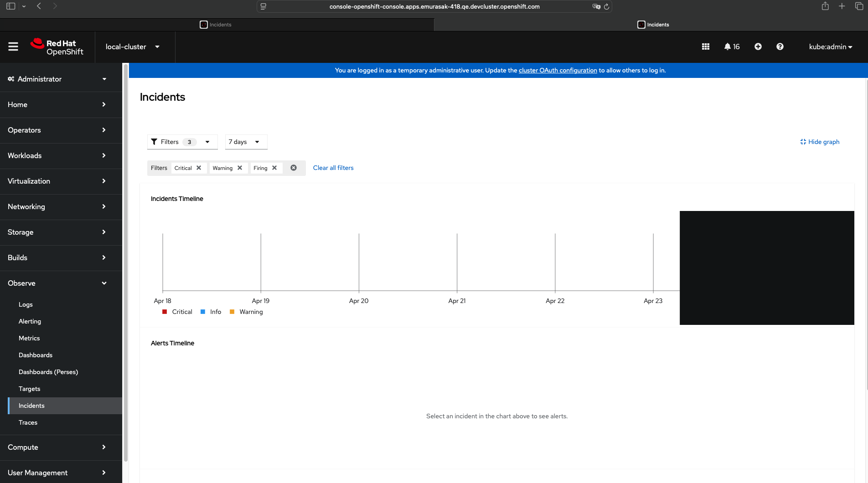This screenshot has width=868, height=483.
Task: Open the notifications bell drawer
Action: click(x=732, y=46)
